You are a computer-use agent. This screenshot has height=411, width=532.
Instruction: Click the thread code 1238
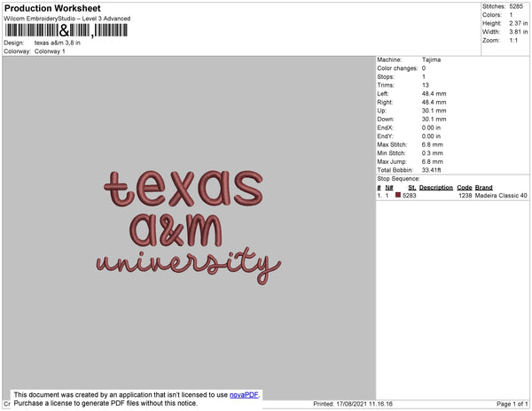click(465, 196)
